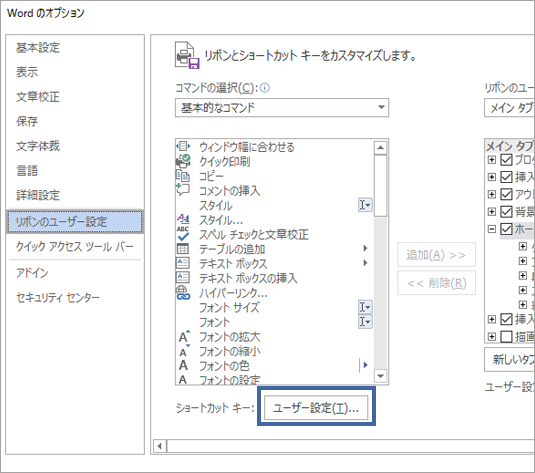This screenshot has height=473, width=535.
Task: Click the スタイル... icon in the command list
Action: (183, 219)
